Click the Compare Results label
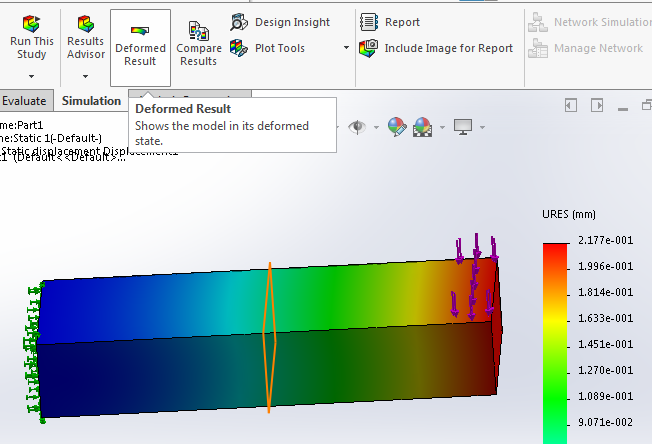 coord(198,54)
